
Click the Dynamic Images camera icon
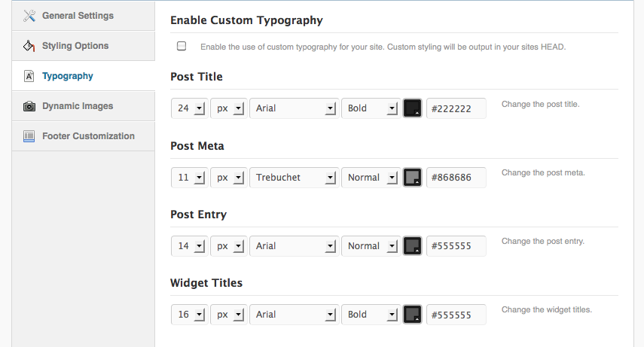pos(29,106)
